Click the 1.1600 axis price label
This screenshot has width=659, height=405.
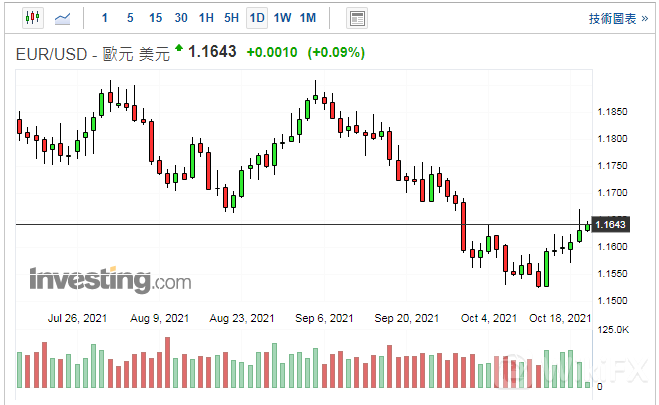pos(612,247)
